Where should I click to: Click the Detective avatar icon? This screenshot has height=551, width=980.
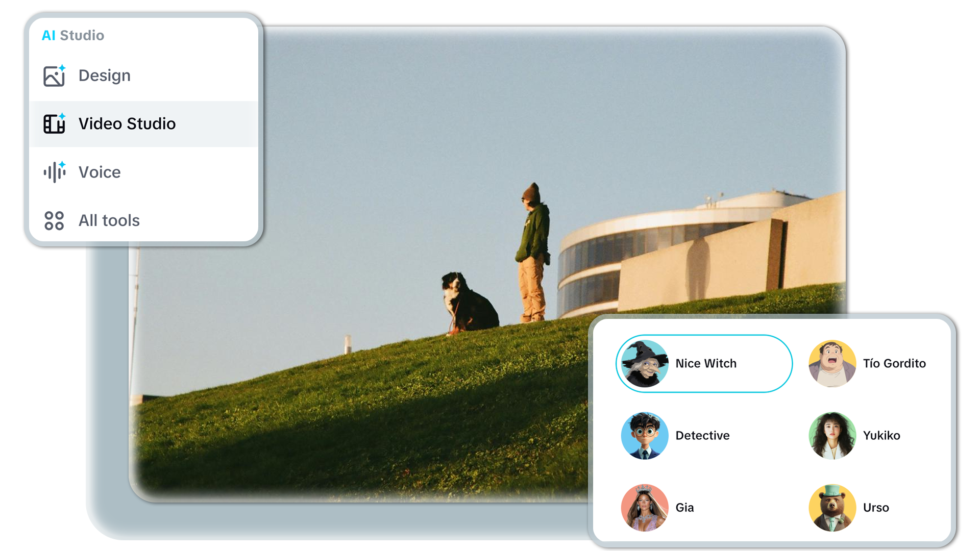[x=644, y=436]
